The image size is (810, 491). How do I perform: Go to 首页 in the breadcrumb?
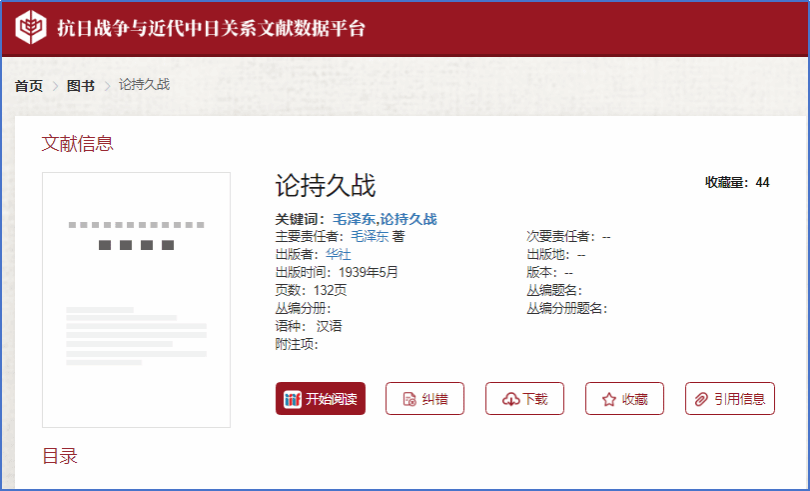coord(28,86)
